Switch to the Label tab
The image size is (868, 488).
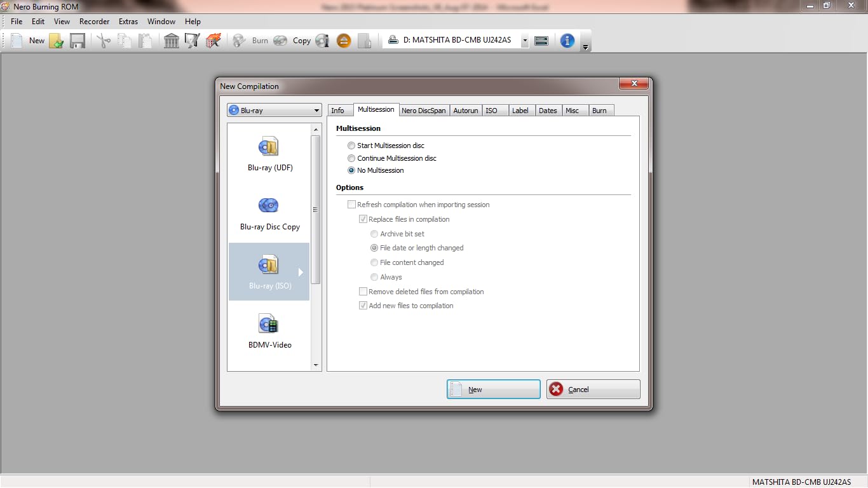[x=522, y=111]
